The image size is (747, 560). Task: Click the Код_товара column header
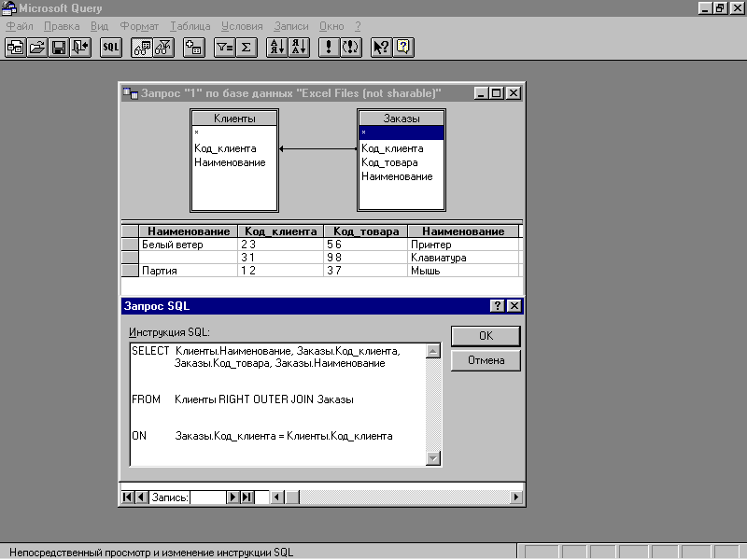[x=366, y=231]
